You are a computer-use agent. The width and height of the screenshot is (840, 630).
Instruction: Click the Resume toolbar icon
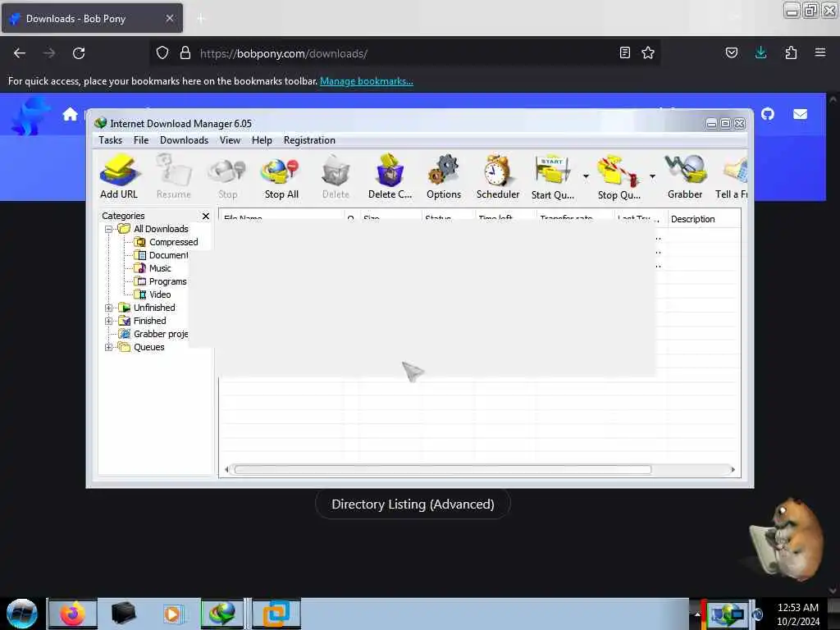click(174, 177)
